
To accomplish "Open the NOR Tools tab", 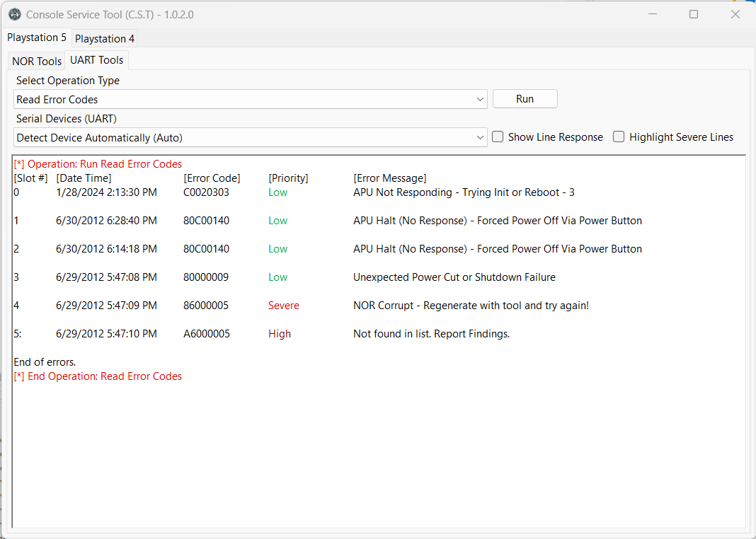I will click(37, 61).
